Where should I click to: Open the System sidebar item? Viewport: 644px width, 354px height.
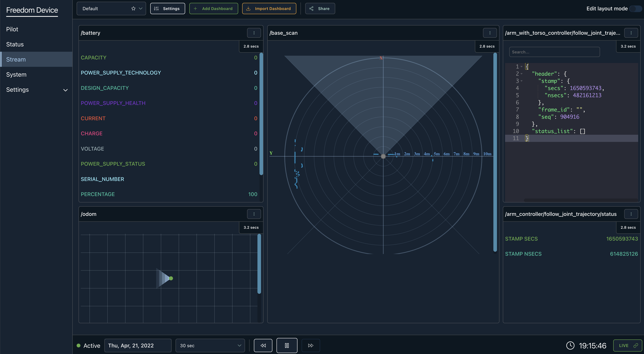16,75
